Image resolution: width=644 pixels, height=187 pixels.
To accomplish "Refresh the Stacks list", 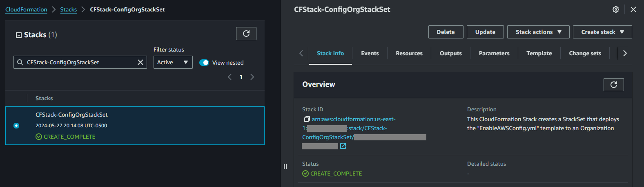I will tap(246, 34).
